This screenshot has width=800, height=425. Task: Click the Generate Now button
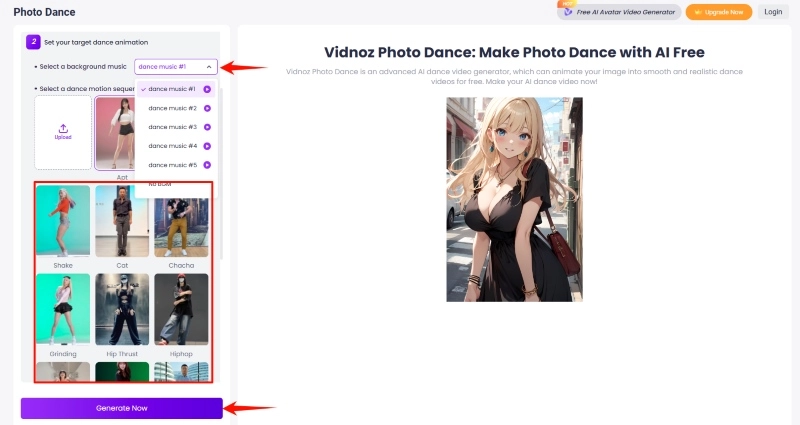click(121, 408)
